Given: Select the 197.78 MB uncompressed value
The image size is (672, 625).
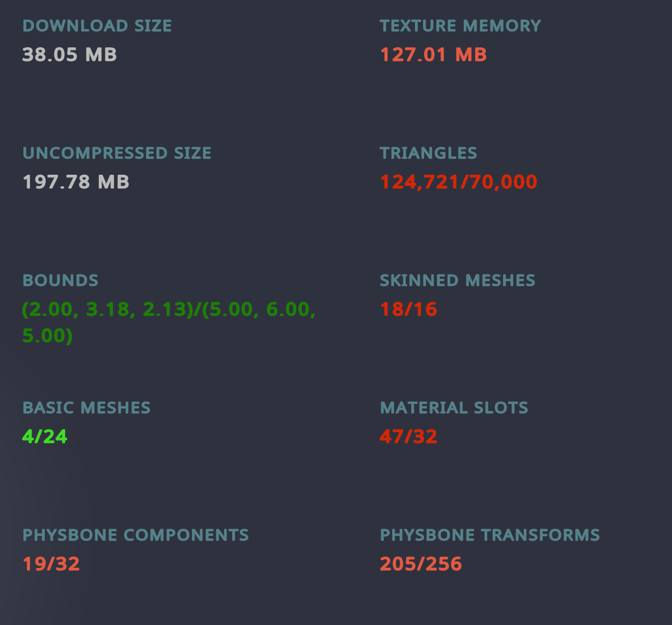Looking at the screenshot, I should pos(76,182).
